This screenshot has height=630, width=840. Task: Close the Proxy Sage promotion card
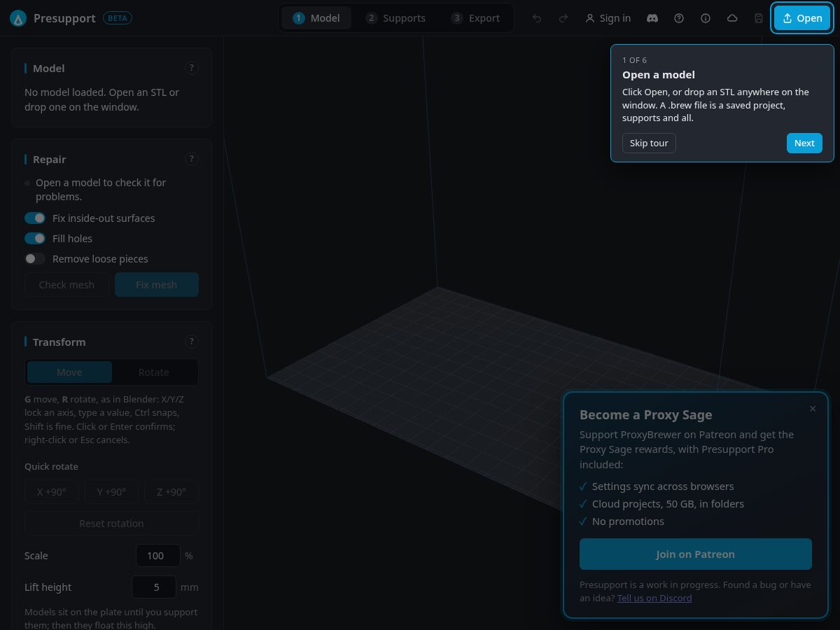coord(813,409)
